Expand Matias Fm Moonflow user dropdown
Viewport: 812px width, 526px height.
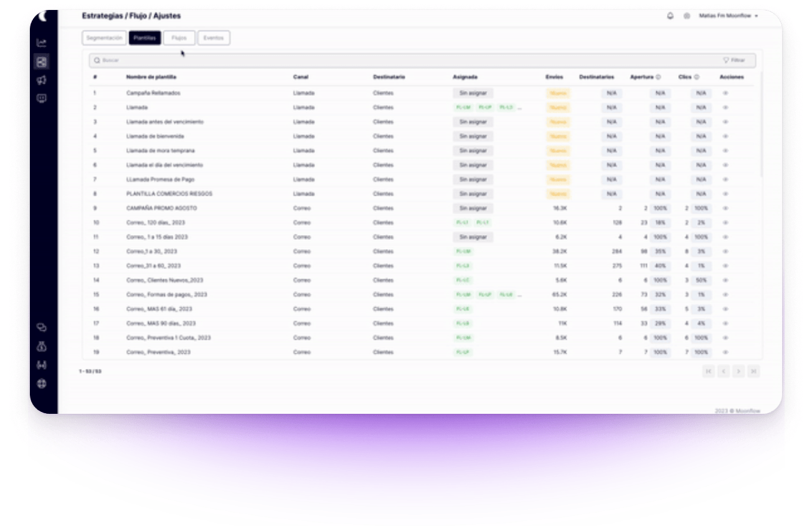pos(728,16)
